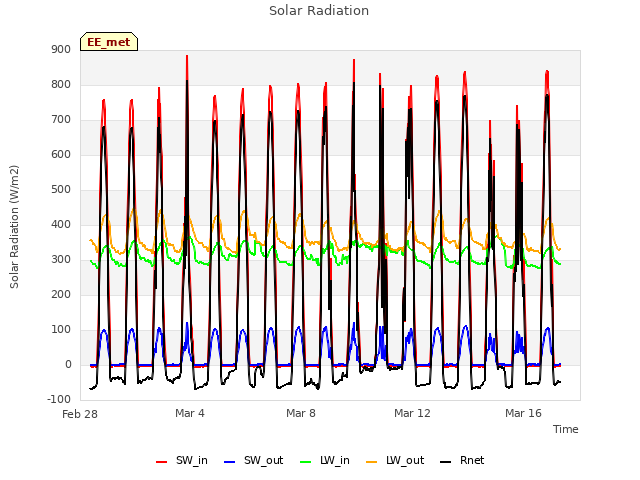Image resolution: width=640 pixels, height=480 pixels.
Task: Click the Mar 16 x-axis tick label
Action: pyautogui.click(x=523, y=413)
